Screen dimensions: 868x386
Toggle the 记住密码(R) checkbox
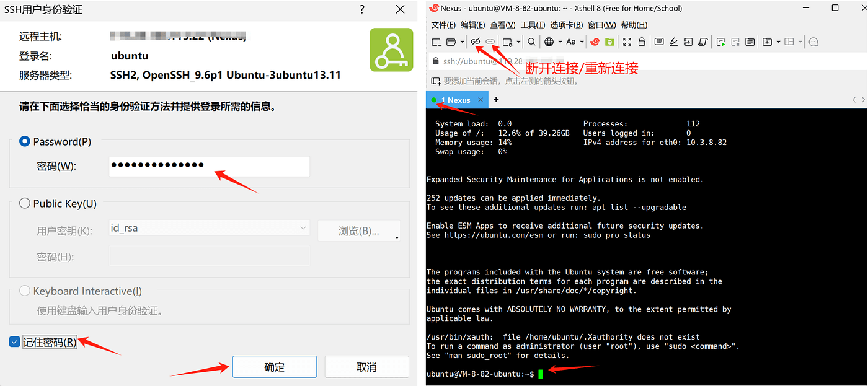pos(15,342)
